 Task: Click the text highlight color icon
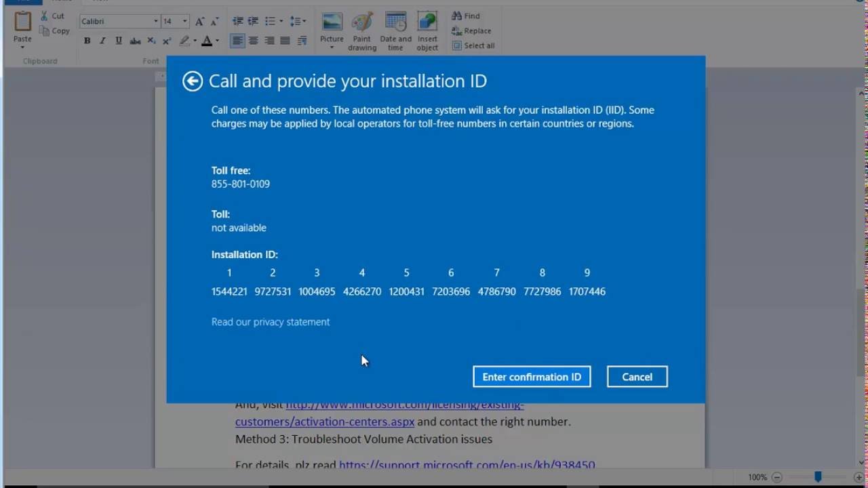point(184,41)
